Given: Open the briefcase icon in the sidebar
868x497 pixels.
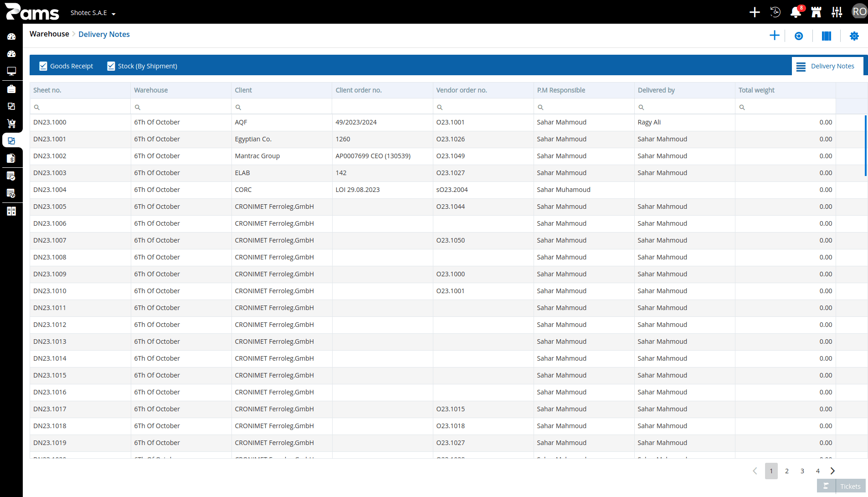Looking at the screenshot, I should (11, 89).
